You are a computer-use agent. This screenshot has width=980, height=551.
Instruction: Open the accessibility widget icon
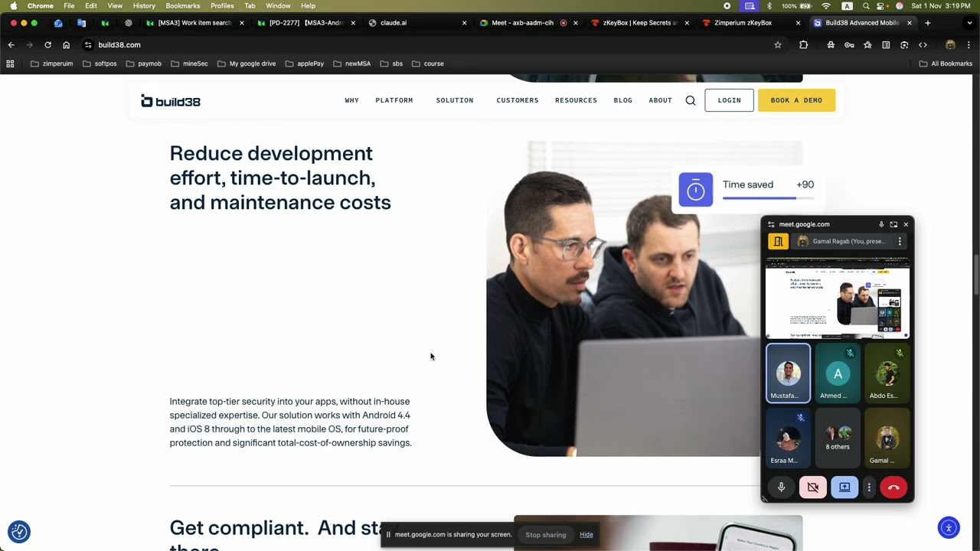tap(949, 527)
